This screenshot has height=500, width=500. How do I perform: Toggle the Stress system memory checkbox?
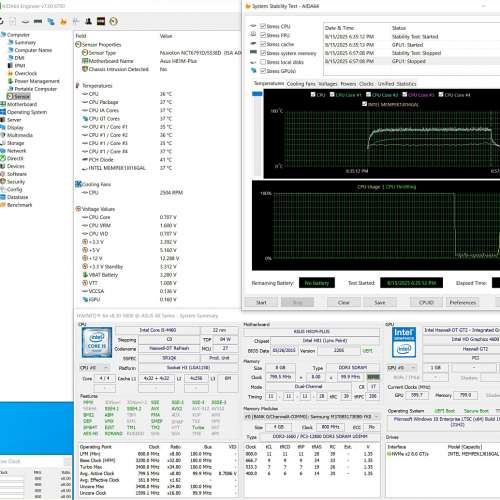(263, 53)
